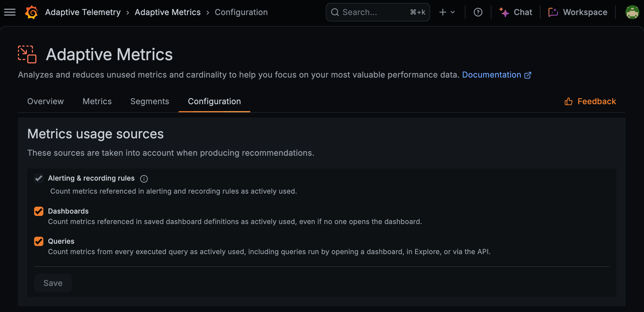
Task: Switch to the Segments tab
Action: (150, 101)
